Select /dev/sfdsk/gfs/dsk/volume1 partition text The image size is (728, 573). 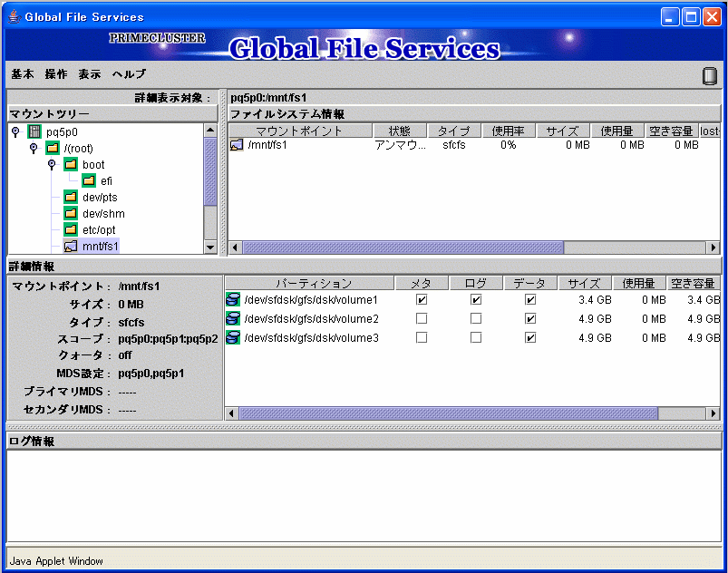click(x=311, y=300)
